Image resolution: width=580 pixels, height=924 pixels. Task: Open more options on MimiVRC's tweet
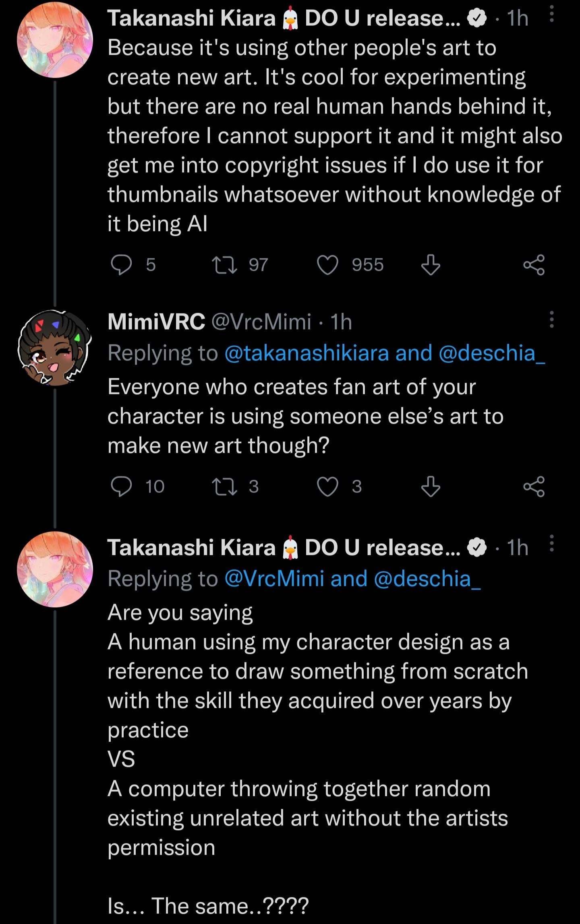[x=552, y=320]
